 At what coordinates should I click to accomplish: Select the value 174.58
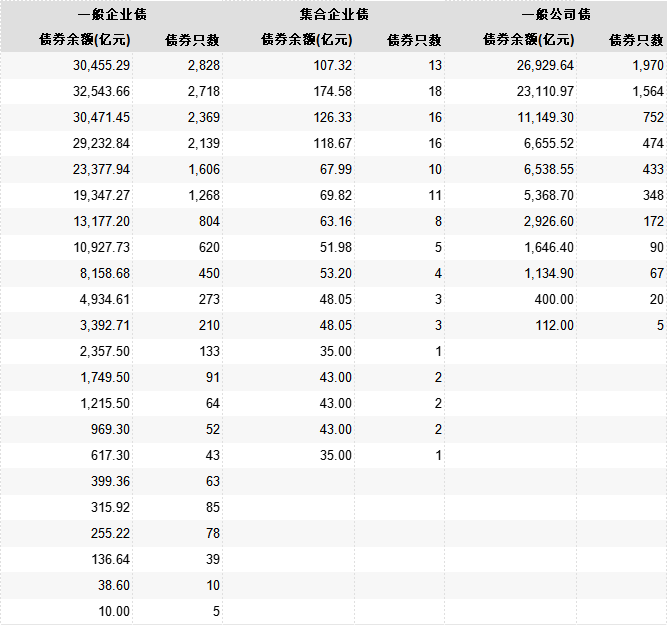click(333, 91)
